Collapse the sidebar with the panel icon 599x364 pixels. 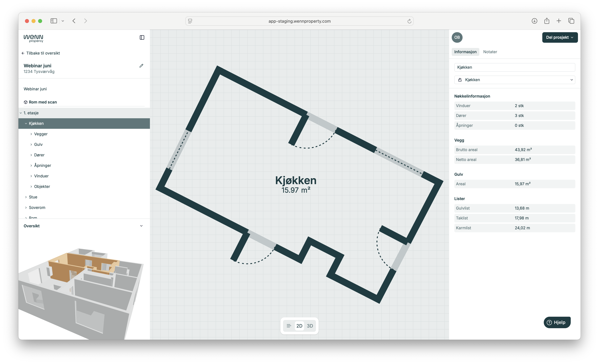click(142, 37)
